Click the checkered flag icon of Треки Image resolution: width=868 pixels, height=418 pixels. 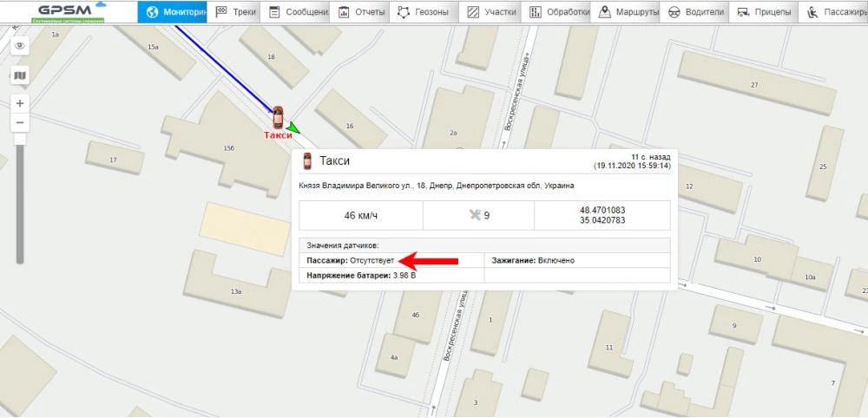click(220, 11)
